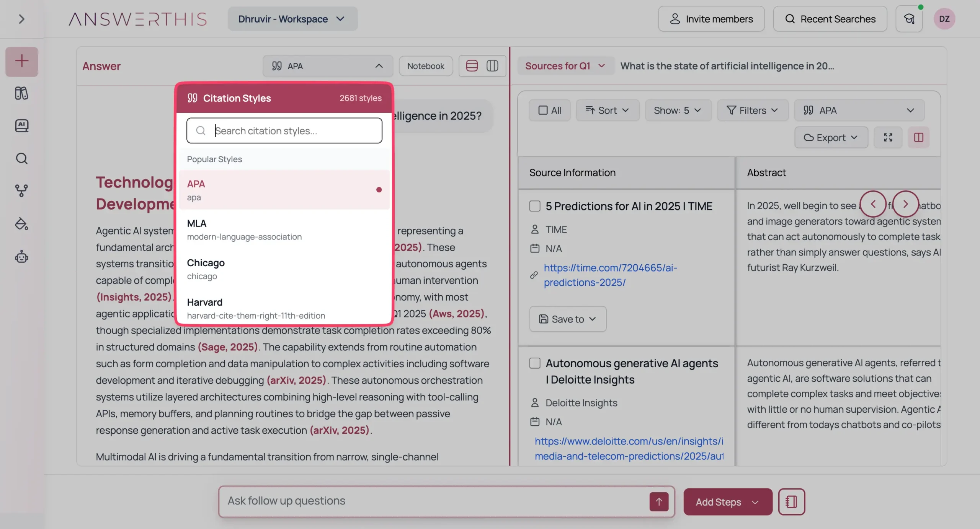
Task: Check the All checkbox above the sources table
Action: pos(543,110)
